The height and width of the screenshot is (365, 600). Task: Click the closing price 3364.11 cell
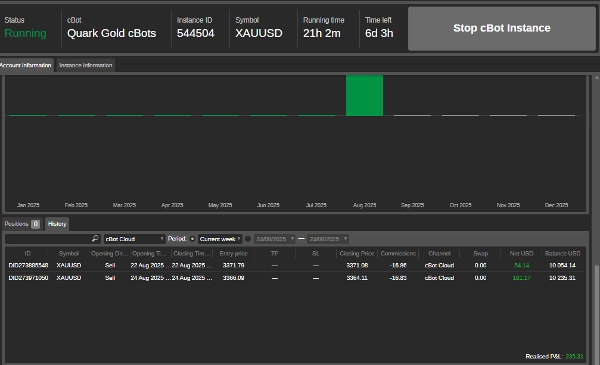[357, 278]
